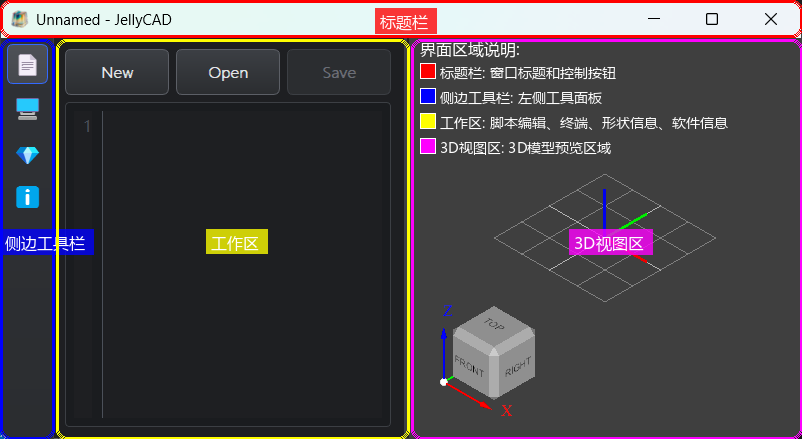Click the blue 侧边工具栏 legend swatch

click(428, 97)
